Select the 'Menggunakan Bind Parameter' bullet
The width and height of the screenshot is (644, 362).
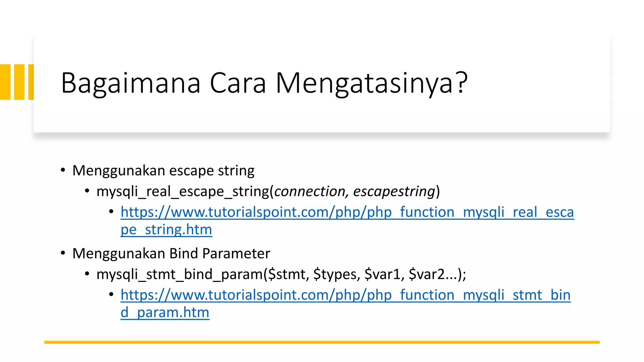click(171, 253)
